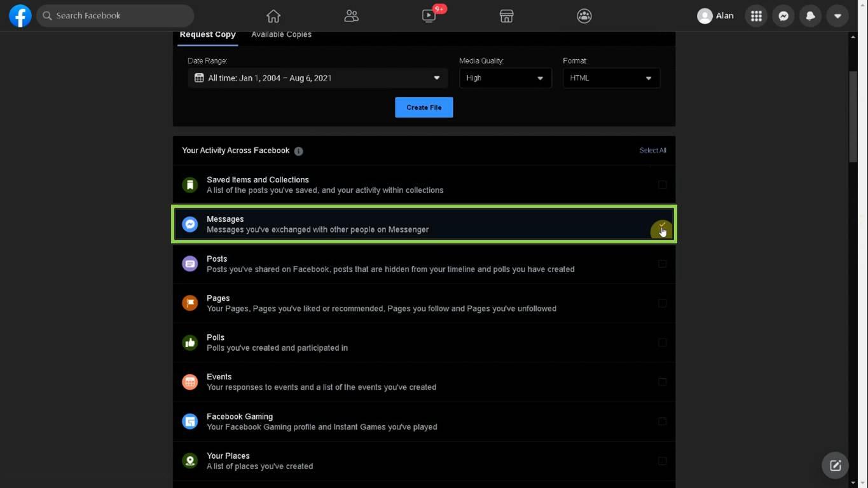Click the Events title text

tap(219, 377)
